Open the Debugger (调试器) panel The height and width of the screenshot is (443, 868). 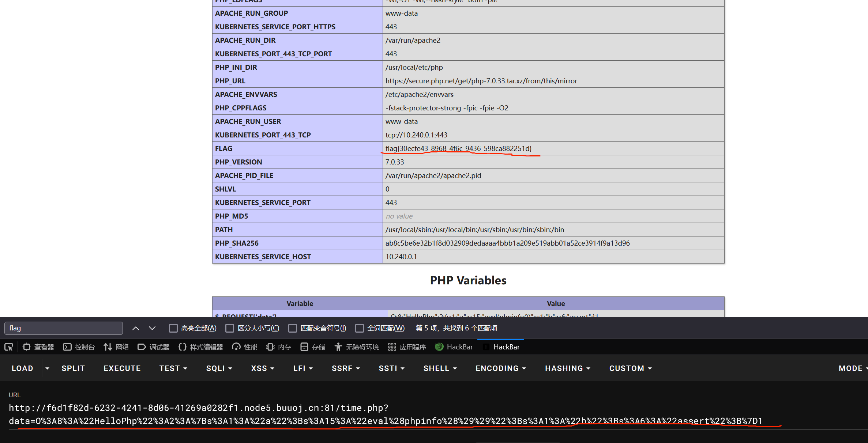[x=154, y=347]
